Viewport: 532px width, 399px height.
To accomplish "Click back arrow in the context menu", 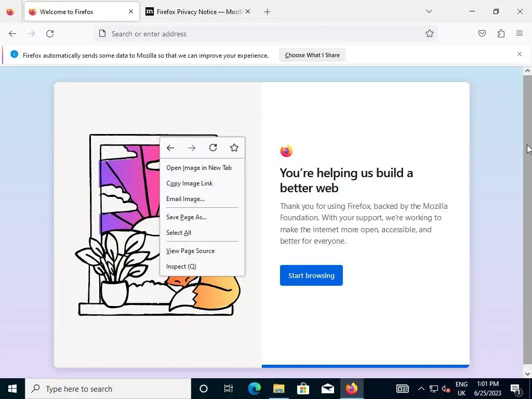I will pyautogui.click(x=170, y=148).
